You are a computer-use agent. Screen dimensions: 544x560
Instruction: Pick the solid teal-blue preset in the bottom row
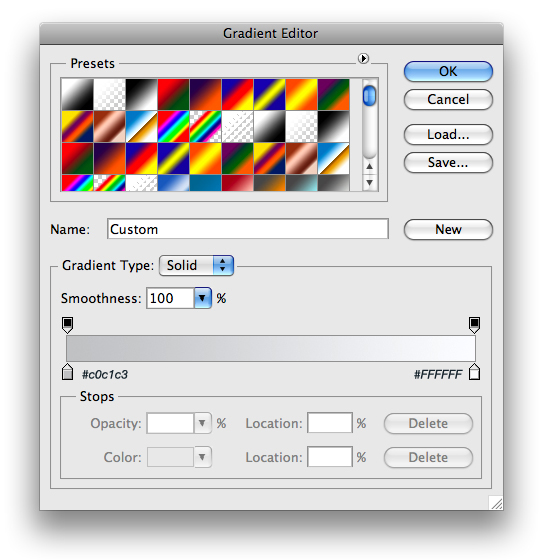(x=205, y=183)
